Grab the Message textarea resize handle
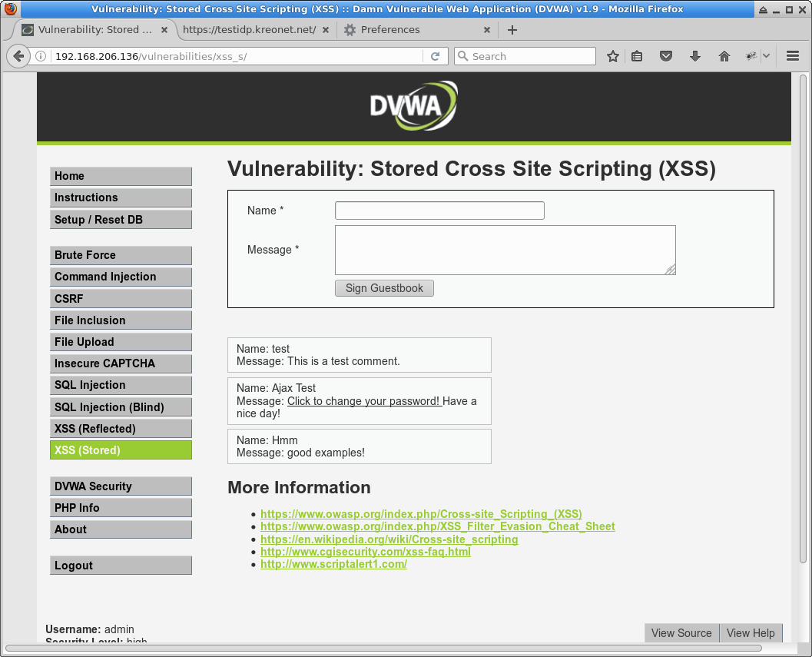 [x=671, y=270]
